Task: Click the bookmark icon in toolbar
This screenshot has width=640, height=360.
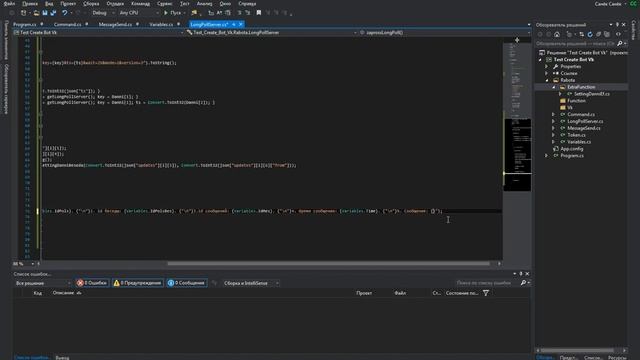Action: pyautogui.click(x=259, y=13)
